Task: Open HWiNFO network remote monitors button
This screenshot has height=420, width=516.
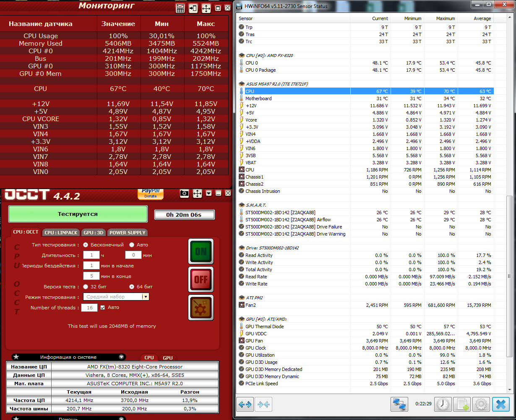Action: (x=399, y=404)
